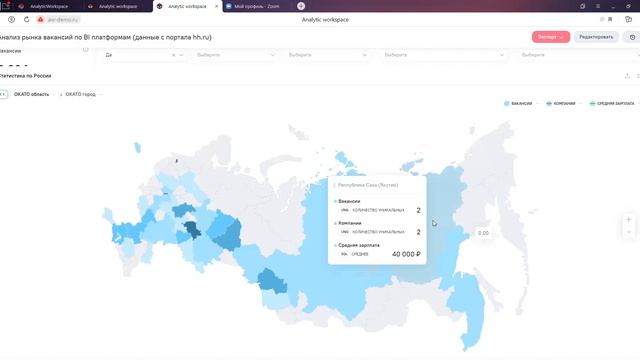Screen dimensions: 640x360
Task: Click the darkest blue region on the map
Action: pos(192,230)
